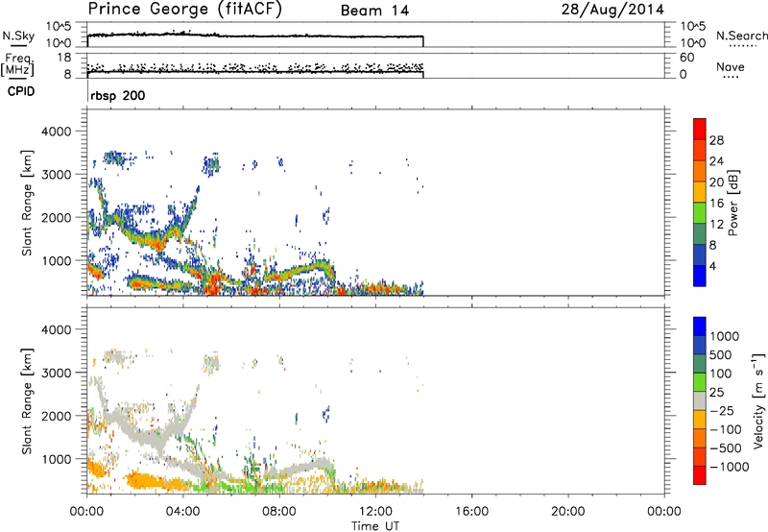Click the grey Velocity colorbar segment between 25 and -25
Image resolution: width=768 pixels, height=532 pixels.
click(x=700, y=400)
